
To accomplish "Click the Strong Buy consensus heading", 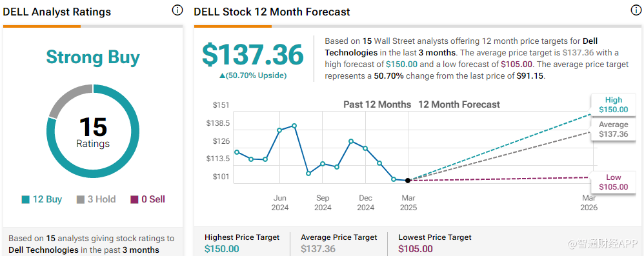I will pos(93,57).
